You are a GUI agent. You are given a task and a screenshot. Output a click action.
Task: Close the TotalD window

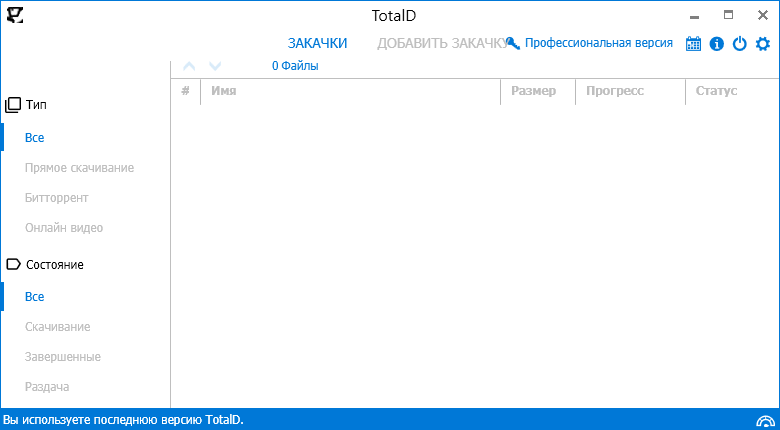pos(763,15)
